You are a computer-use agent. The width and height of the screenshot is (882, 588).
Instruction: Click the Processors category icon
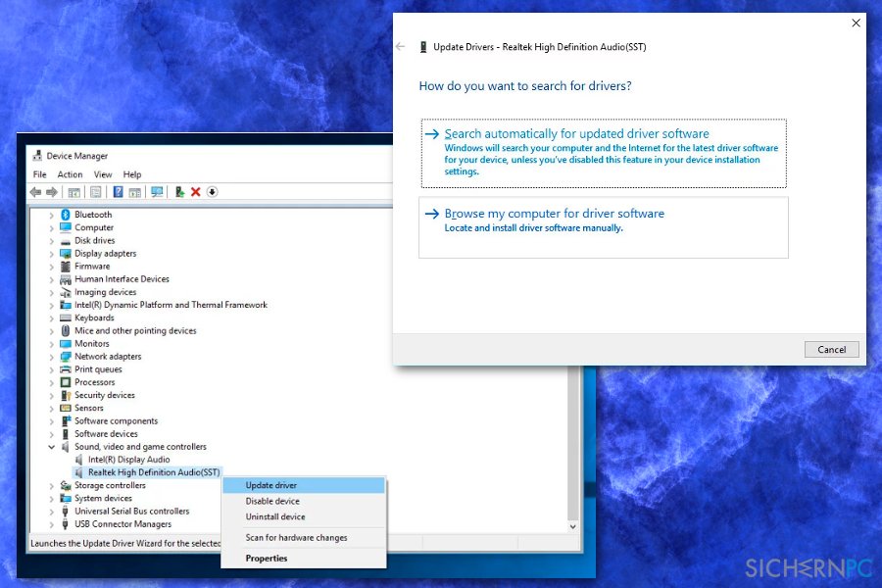tap(66, 382)
